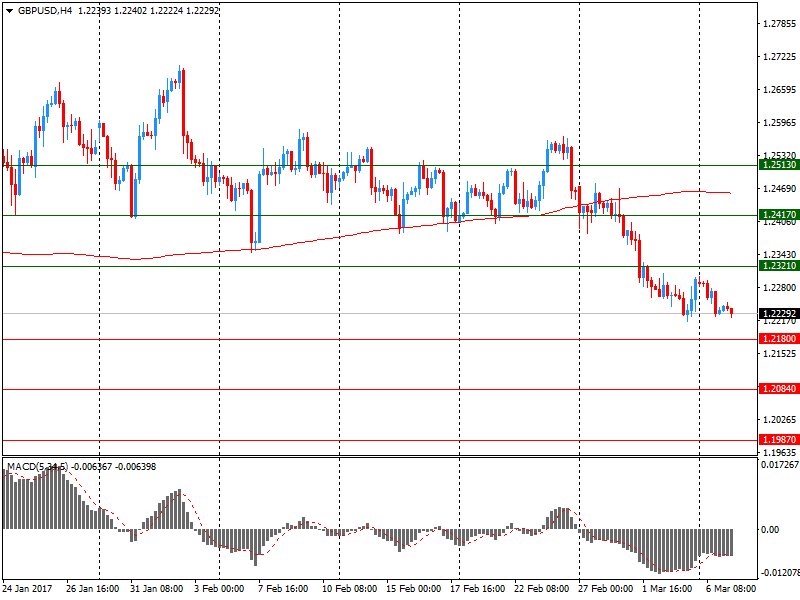Click the 26 Jan 16:00 time label
The height and width of the screenshot is (600, 800).
pyautogui.click(x=92, y=588)
